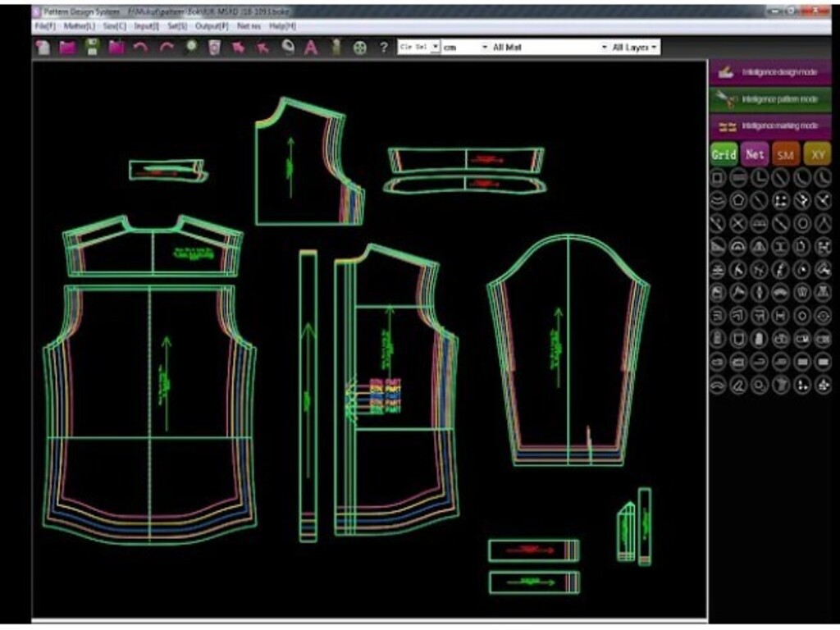Select the text 'A' tool icon
This screenshot has height=630, width=840.
311,48
